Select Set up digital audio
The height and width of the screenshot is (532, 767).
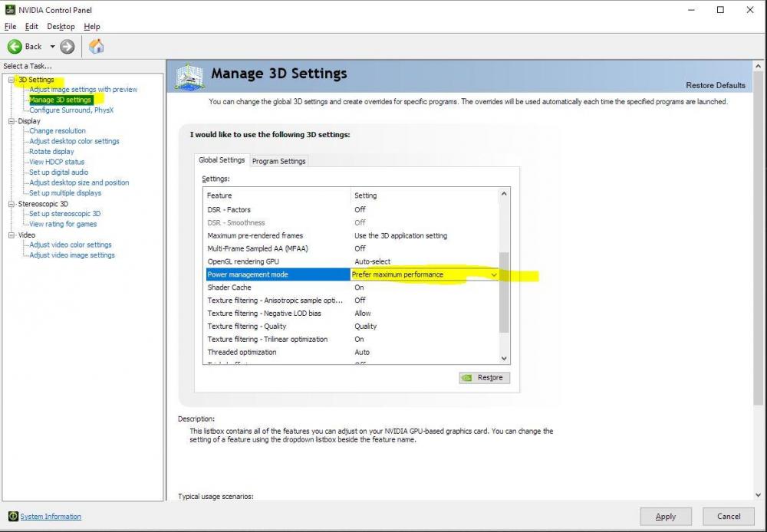tap(59, 172)
